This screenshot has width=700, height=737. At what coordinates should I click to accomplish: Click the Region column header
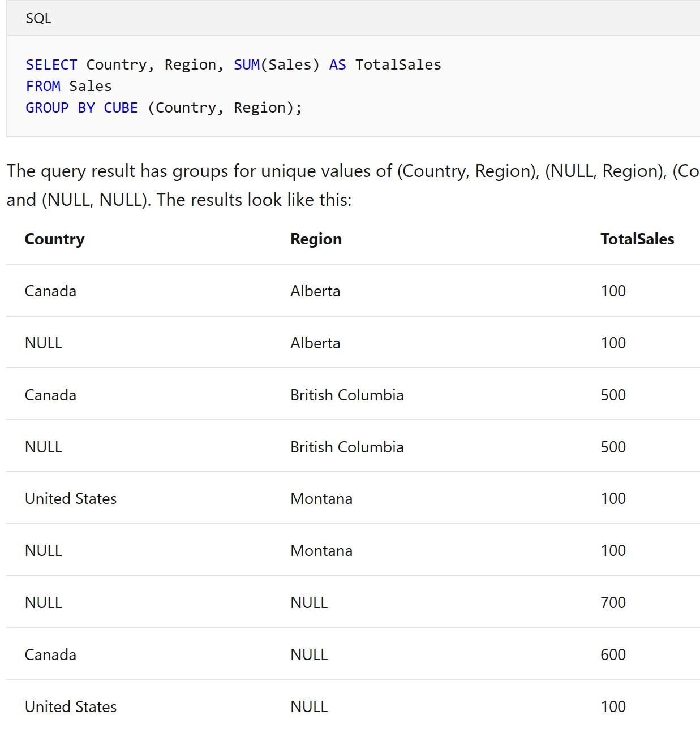tap(316, 239)
